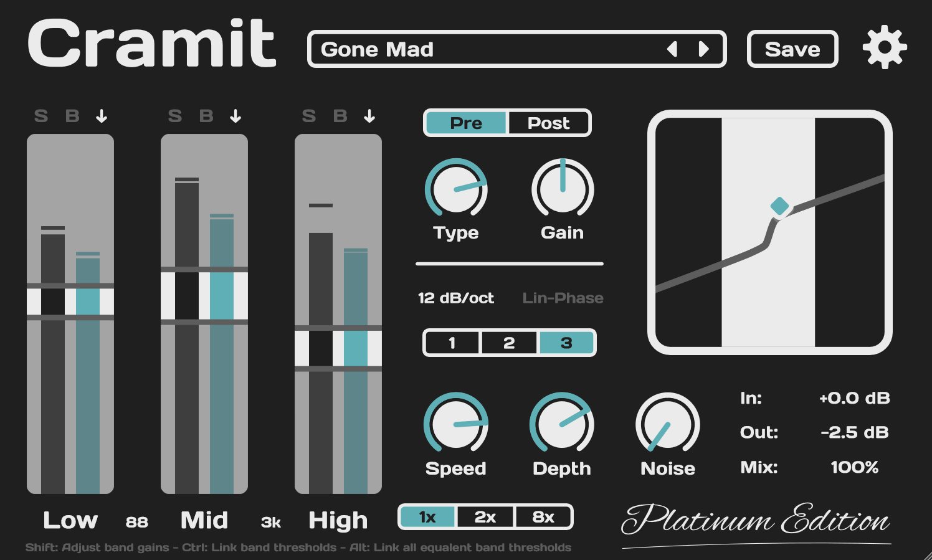Switch to algorithm mode 2

508,343
